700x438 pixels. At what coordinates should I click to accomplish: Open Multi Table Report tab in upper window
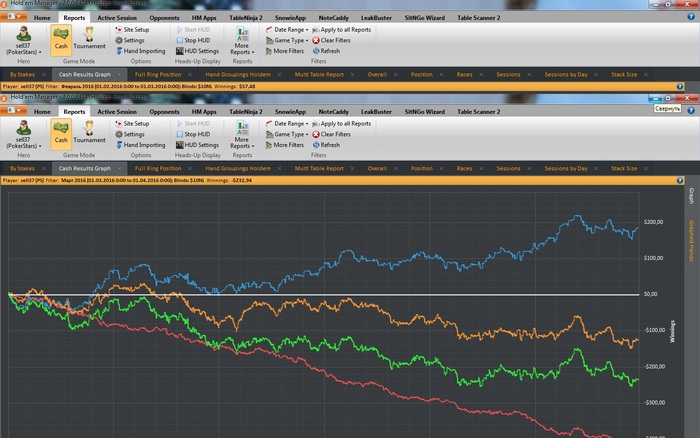[x=319, y=75]
